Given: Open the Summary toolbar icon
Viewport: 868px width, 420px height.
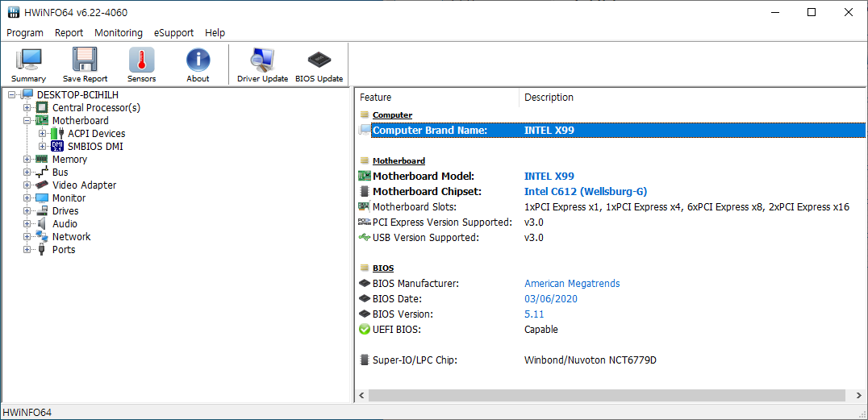Looking at the screenshot, I should click(28, 60).
